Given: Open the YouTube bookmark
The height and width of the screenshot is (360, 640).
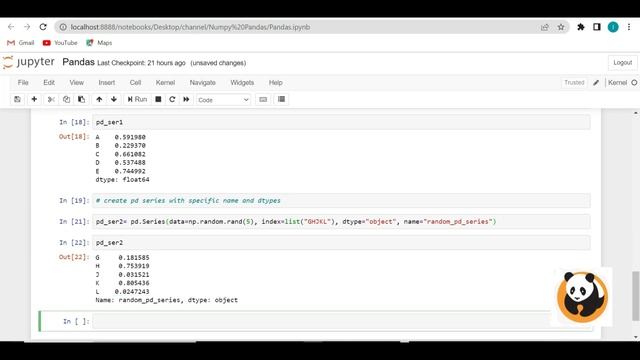Looking at the screenshot, I should [x=60, y=42].
